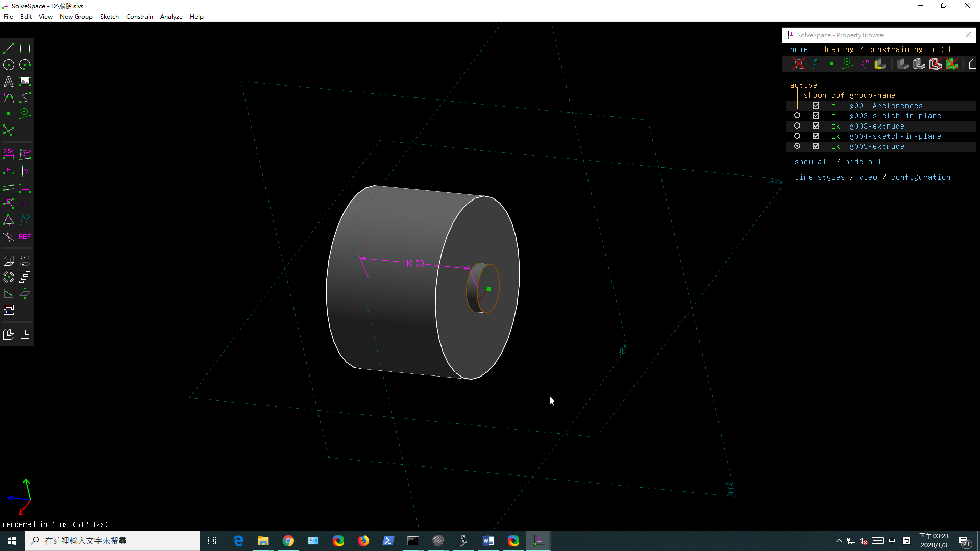This screenshot has height=551, width=980.
Task: Activate the g002-sketch-in-plane group radio
Action: (x=797, y=116)
